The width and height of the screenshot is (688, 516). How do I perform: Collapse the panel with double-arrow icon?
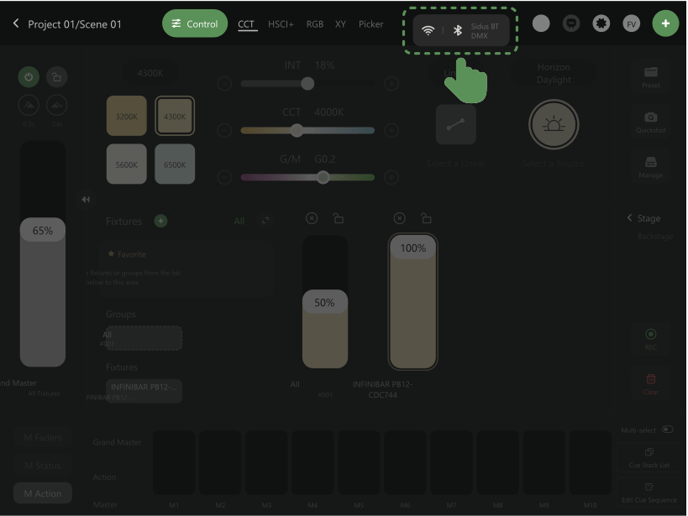pyautogui.click(x=86, y=200)
